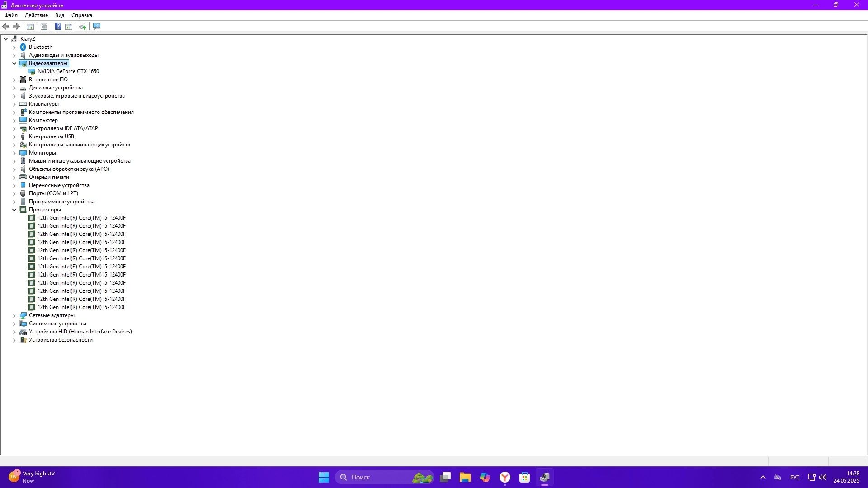The width and height of the screenshot is (868, 488).
Task: Select Звуковые, игровые и видеоустройства item
Action: tap(77, 96)
